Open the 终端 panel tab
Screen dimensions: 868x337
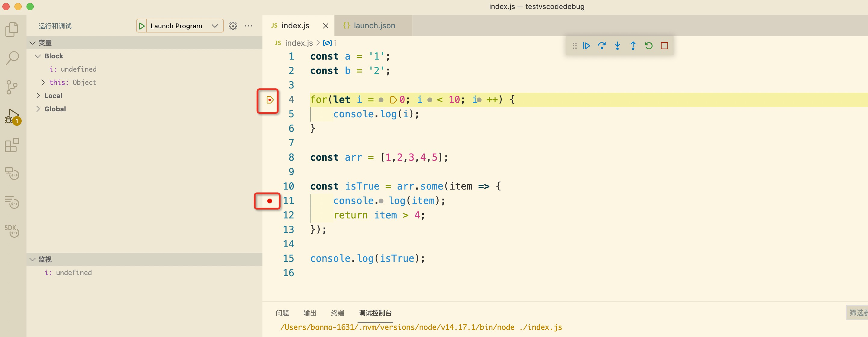coord(337,313)
